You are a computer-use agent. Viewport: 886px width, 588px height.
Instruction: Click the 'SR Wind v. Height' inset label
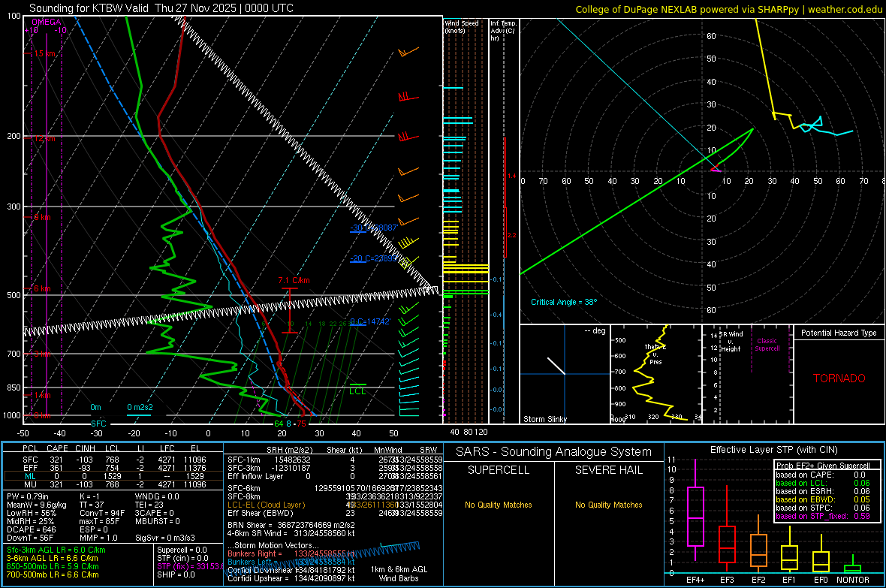coord(731,342)
